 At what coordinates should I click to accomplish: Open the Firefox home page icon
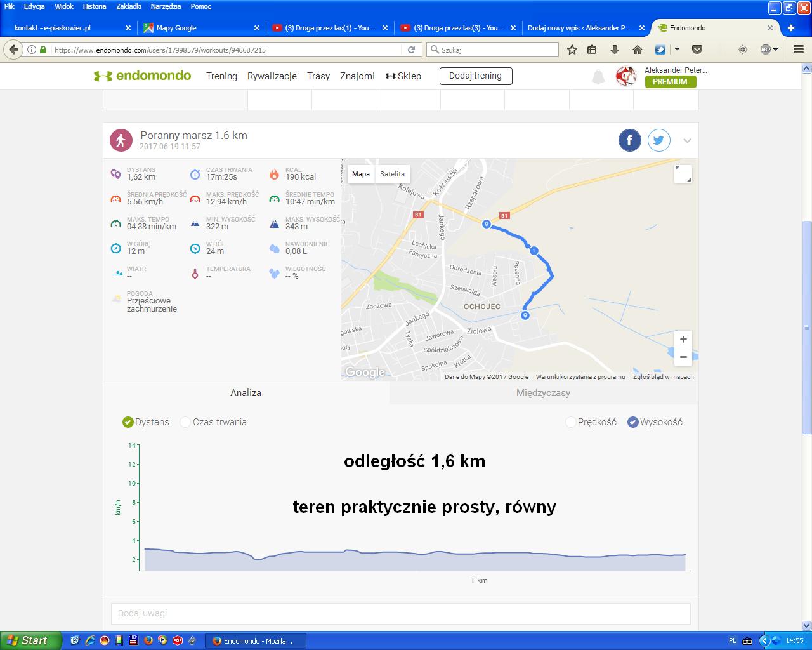point(637,50)
